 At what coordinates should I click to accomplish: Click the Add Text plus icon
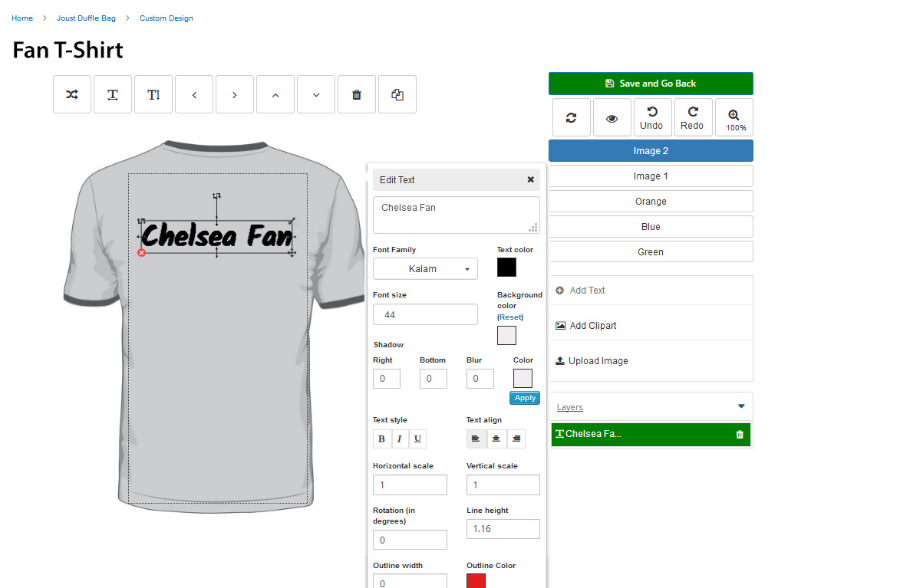(x=559, y=291)
